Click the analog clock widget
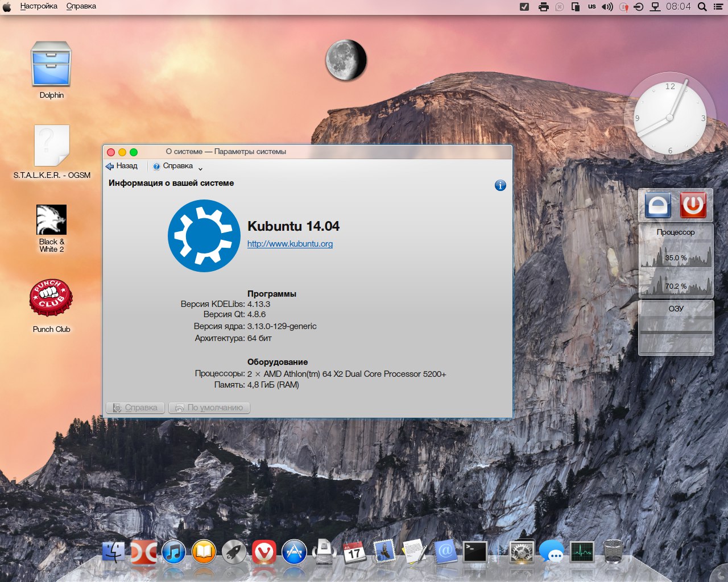Image resolution: width=728 pixels, height=582 pixels. [669, 118]
